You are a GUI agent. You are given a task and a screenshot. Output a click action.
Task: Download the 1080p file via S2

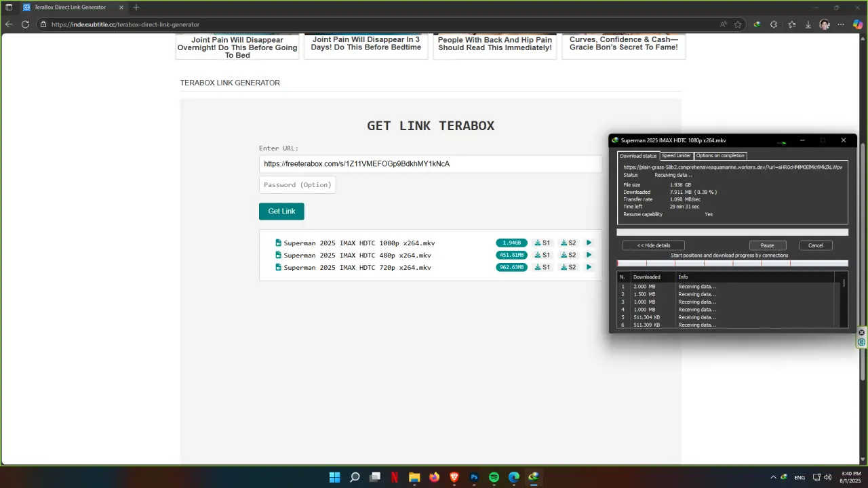pos(568,243)
